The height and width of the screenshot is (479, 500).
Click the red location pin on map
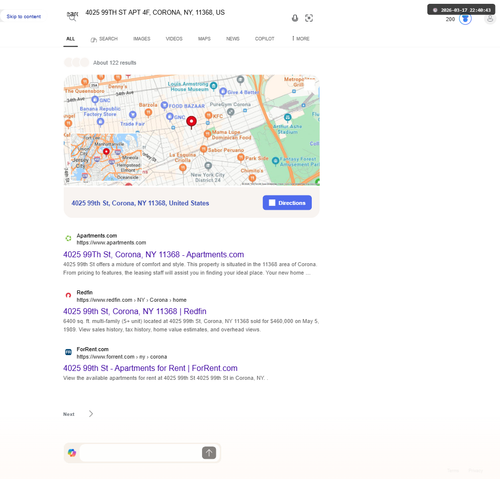[191, 122]
